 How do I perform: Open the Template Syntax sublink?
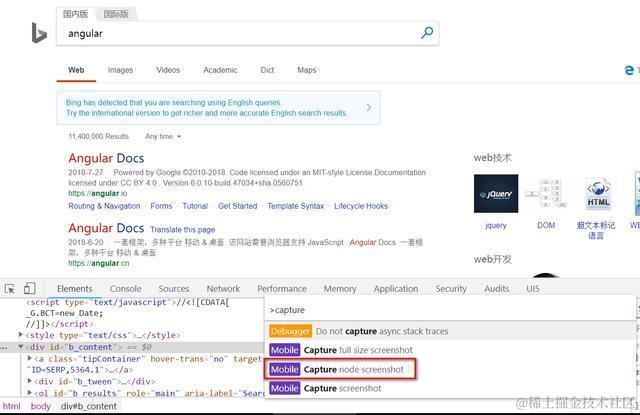(x=296, y=206)
